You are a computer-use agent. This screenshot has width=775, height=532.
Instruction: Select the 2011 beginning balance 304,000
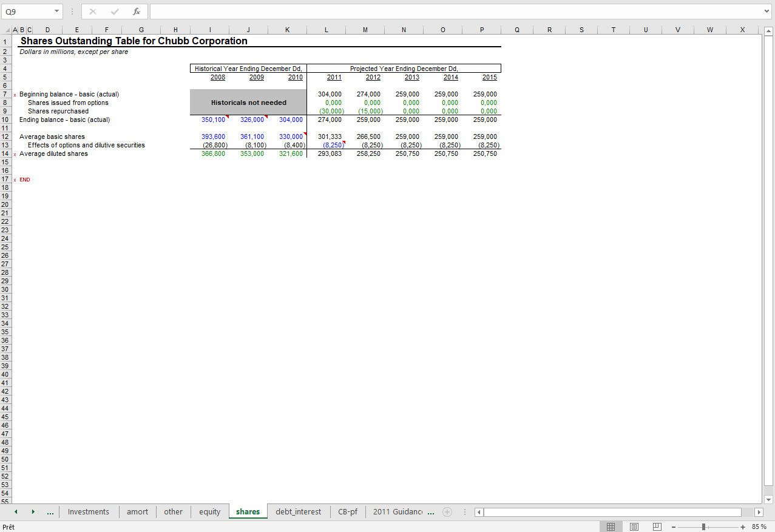point(330,94)
